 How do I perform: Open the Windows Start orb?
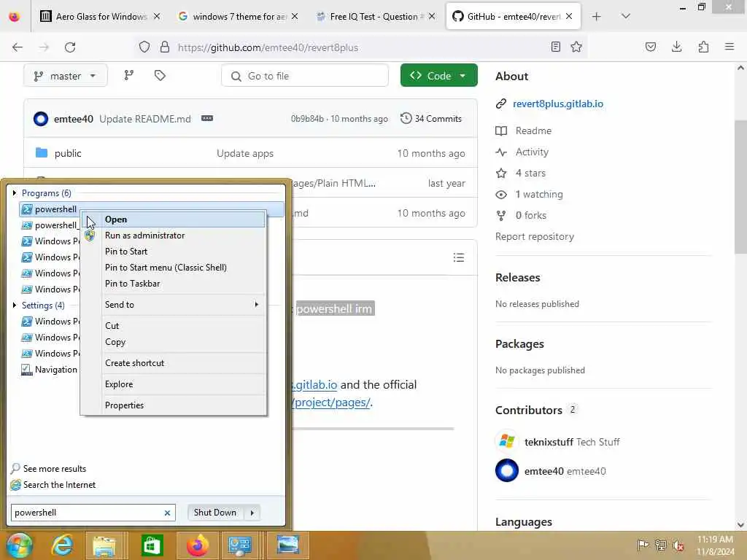click(20, 545)
